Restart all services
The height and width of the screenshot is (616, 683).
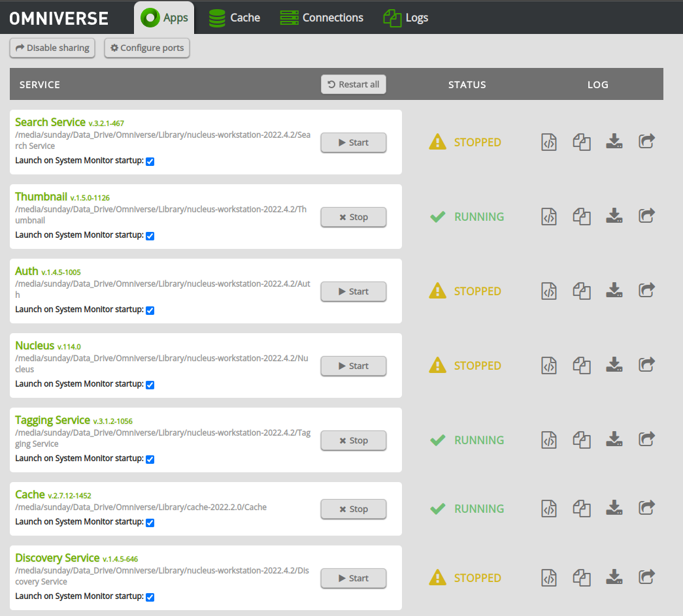(x=353, y=84)
